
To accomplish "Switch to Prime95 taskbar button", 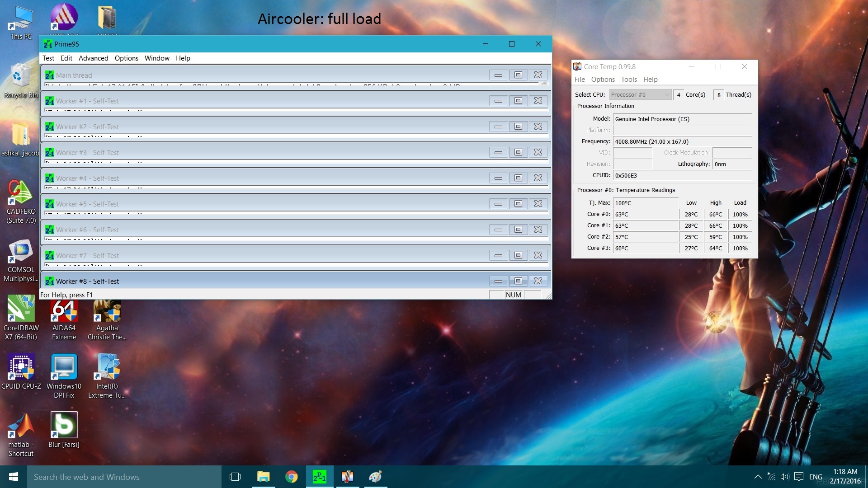I will [x=320, y=477].
